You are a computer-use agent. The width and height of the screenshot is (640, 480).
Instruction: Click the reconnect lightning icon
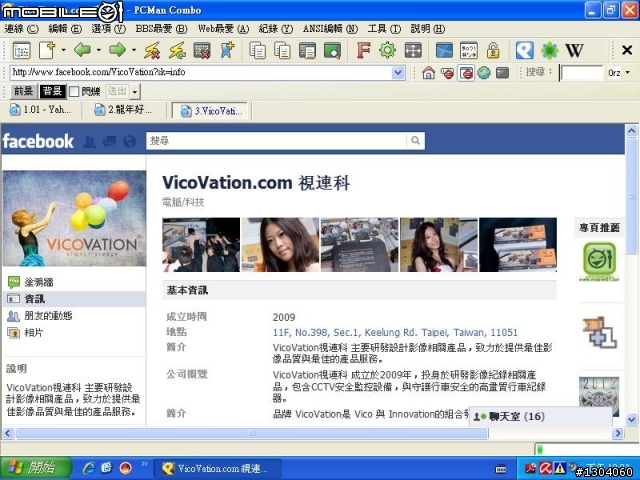178,51
